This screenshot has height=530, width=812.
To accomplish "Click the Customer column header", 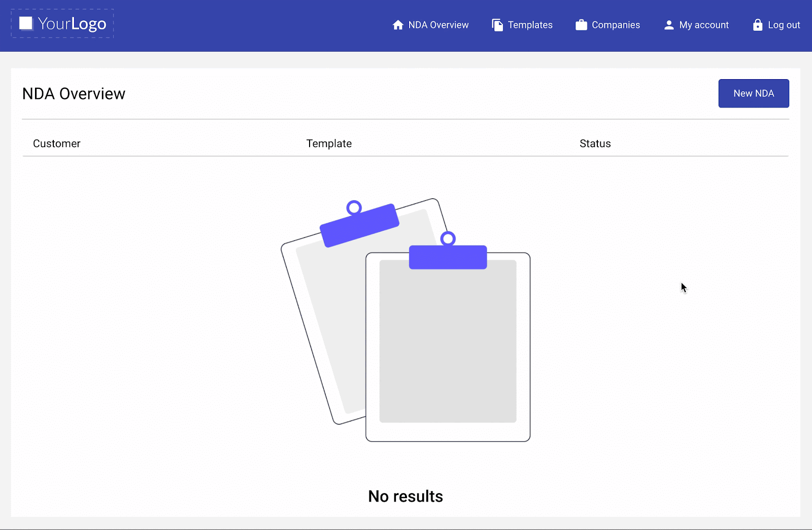I will pyautogui.click(x=57, y=144).
